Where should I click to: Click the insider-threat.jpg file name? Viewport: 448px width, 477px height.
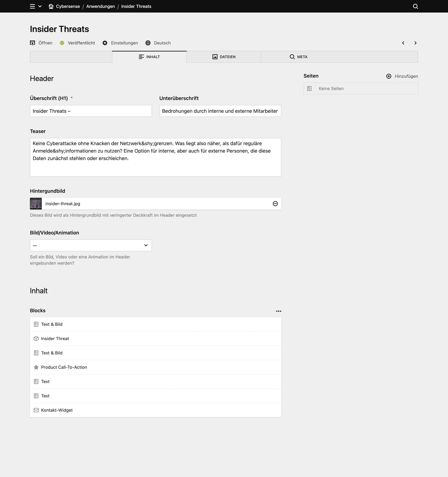point(63,204)
